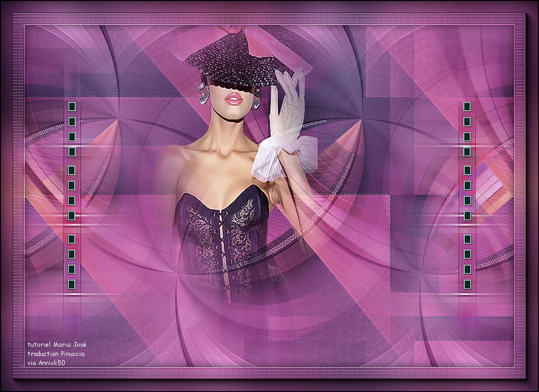The image size is (539, 392).
Task: Click the text 'via Annick50'
Action: (46, 362)
